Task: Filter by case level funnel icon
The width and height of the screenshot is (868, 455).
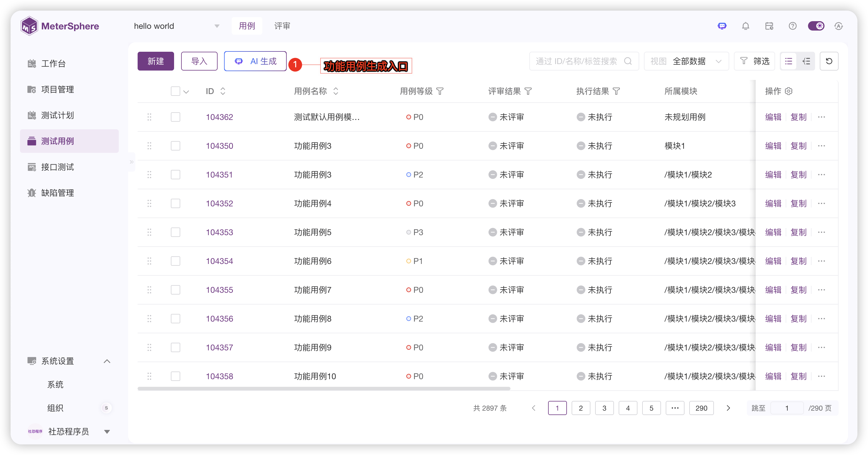Action: coord(440,91)
